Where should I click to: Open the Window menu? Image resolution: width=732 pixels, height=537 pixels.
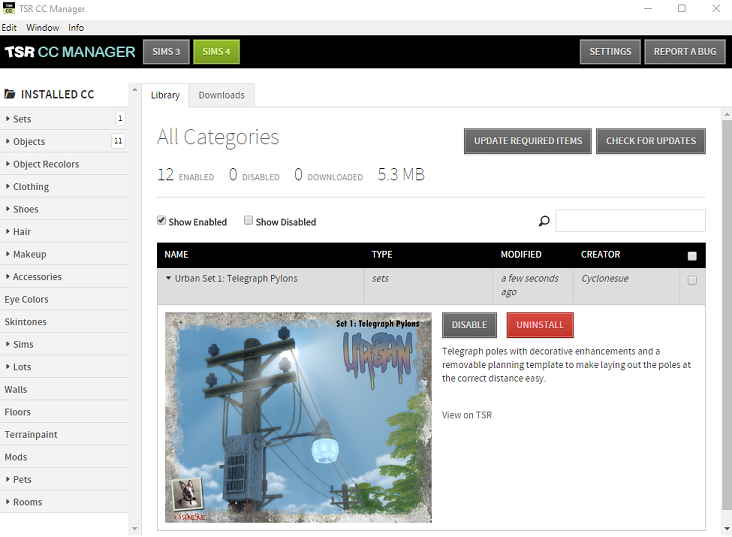[x=42, y=28]
